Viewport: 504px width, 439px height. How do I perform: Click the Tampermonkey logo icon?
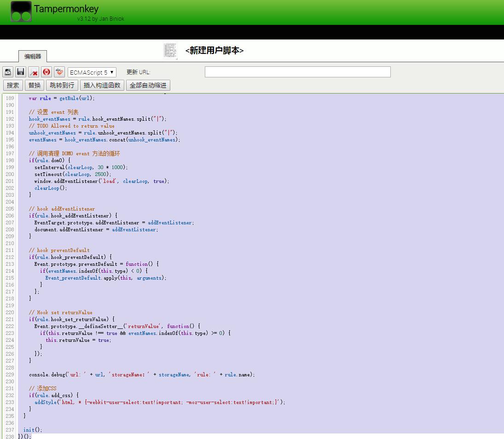pyautogui.click(x=21, y=11)
